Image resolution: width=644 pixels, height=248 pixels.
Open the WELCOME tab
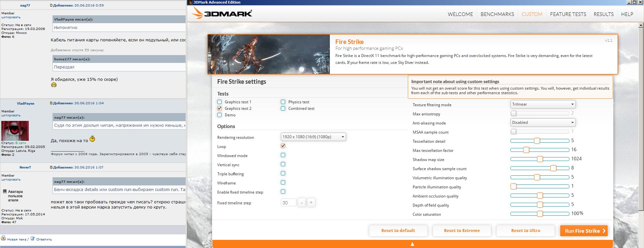tap(460, 14)
